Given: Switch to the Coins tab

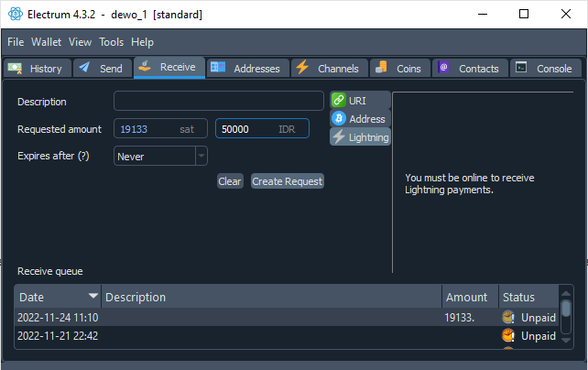Looking at the screenshot, I should tap(400, 68).
